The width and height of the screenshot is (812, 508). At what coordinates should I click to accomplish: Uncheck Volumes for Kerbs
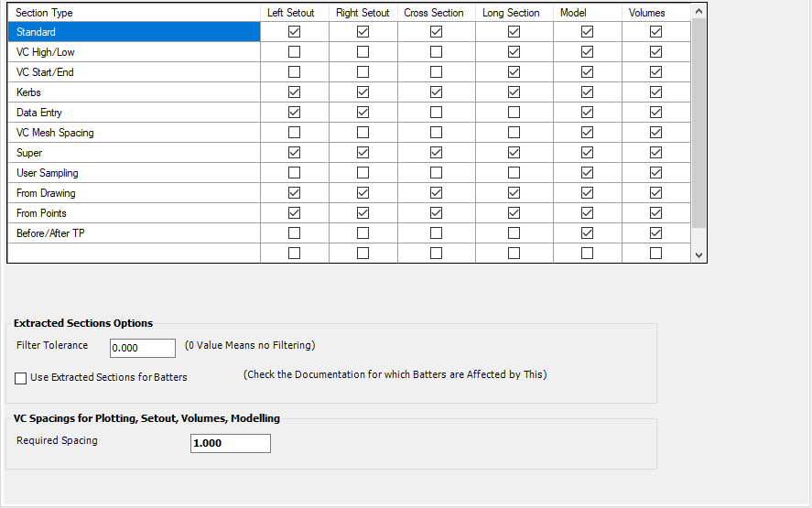click(x=655, y=92)
